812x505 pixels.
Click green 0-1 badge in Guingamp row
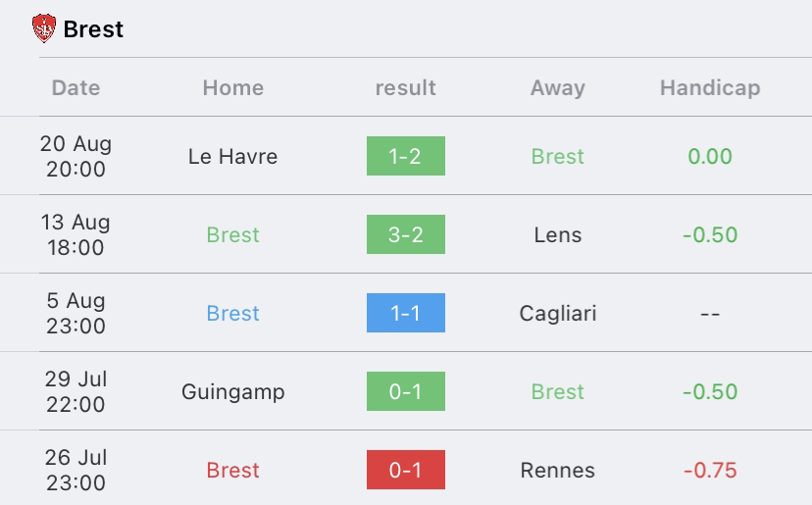tap(406, 391)
